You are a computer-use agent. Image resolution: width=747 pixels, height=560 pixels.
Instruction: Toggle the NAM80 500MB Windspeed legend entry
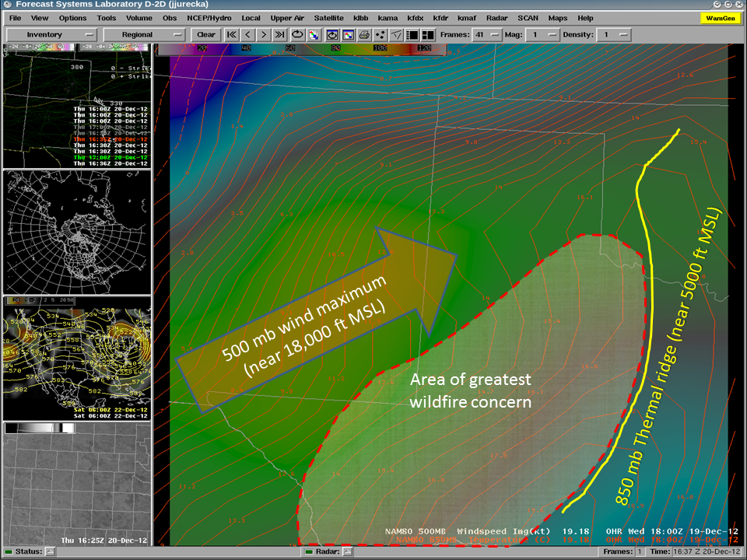(x=562, y=531)
